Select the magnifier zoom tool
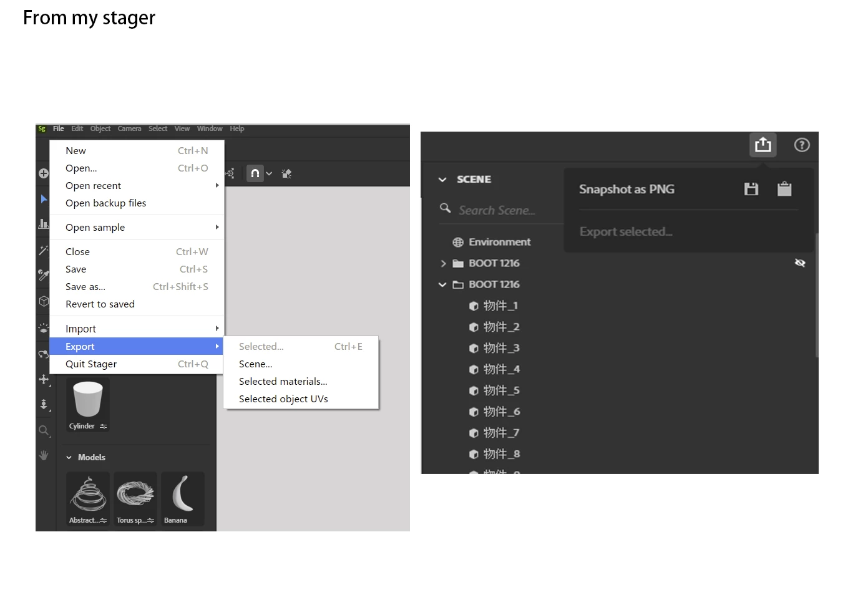Screen dimensions: 868x590 pos(44,430)
